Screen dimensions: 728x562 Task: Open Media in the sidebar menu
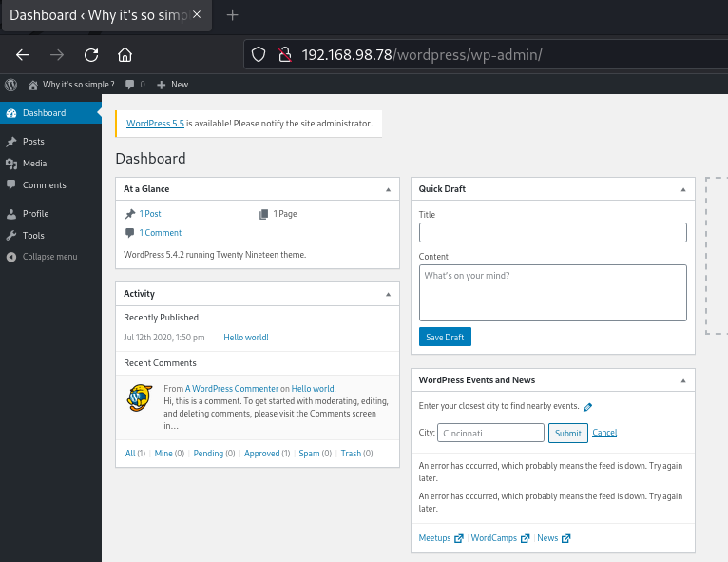point(50,163)
